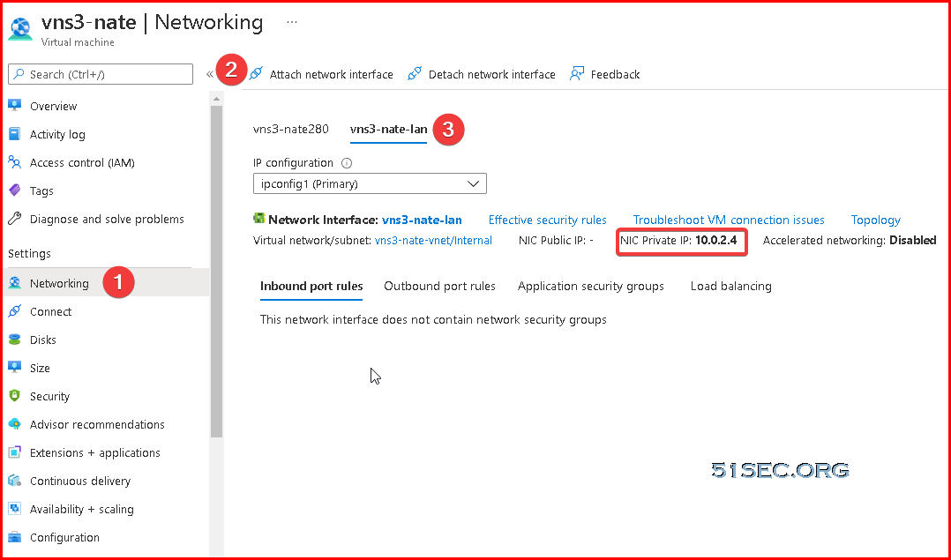Open Diagnose and solve problems item
This screenshot has height=560, width=951.
[106, 219]
